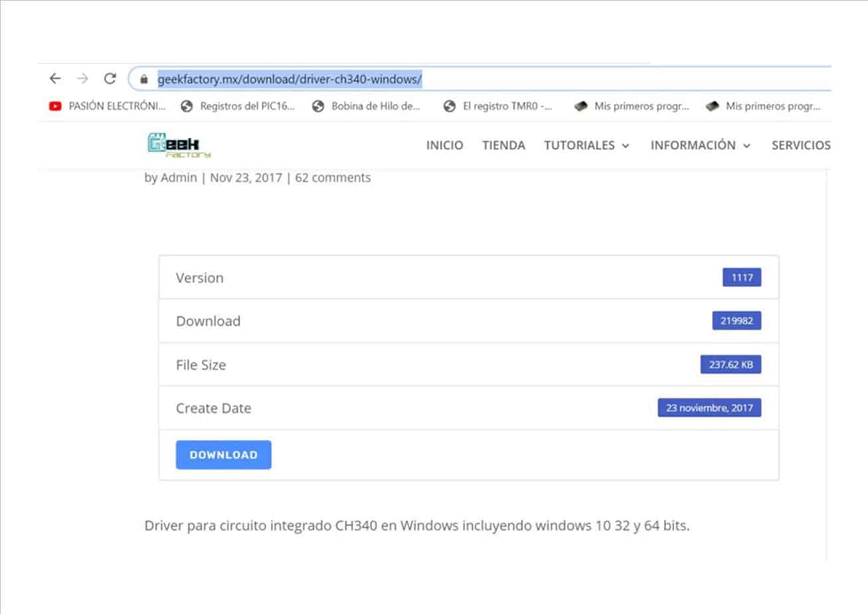Open the TIENDA menu item
This screenshot has width=868, height=614.
pos(503,146)
